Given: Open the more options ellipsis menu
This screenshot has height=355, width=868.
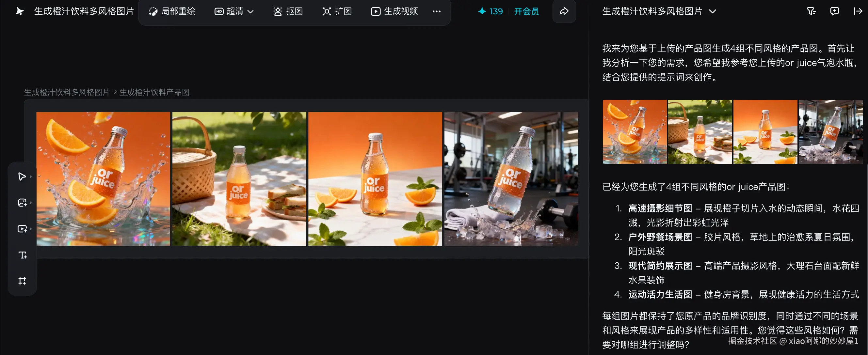Looking at the screenshot, I should [436, 11].
